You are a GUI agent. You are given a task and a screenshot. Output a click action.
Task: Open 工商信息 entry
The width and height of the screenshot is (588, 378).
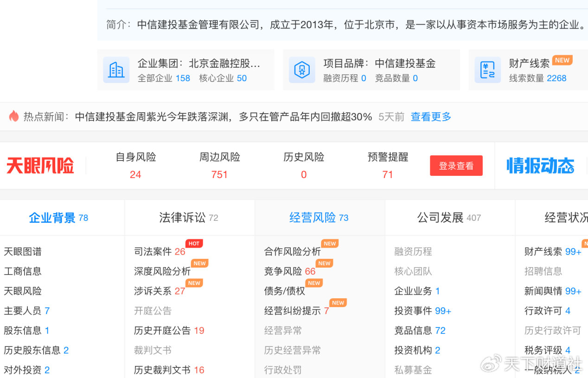(23, 271)
